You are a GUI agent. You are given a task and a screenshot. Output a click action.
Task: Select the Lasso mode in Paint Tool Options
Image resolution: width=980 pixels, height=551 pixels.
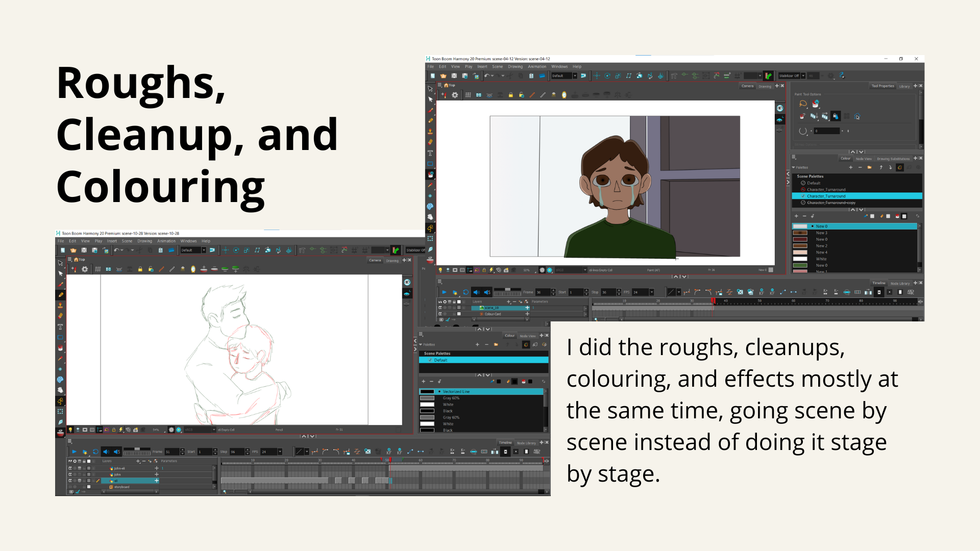tap(803, 104)
